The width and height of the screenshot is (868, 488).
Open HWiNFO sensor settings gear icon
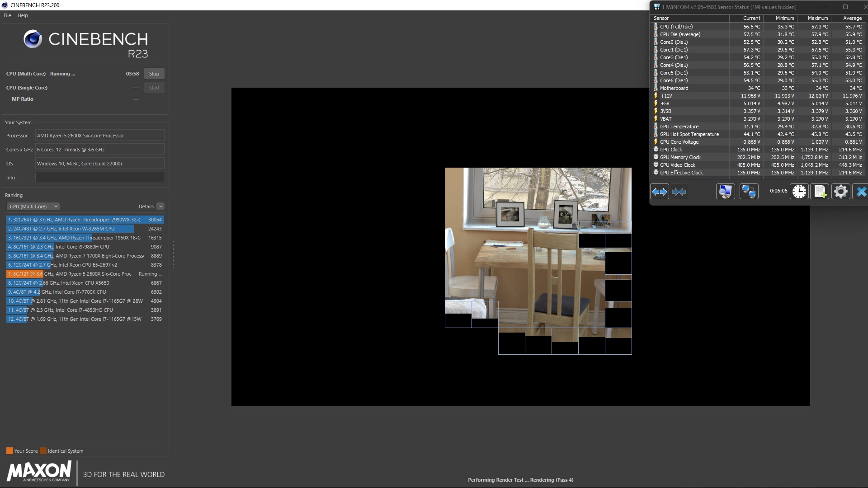click(840, 192)
